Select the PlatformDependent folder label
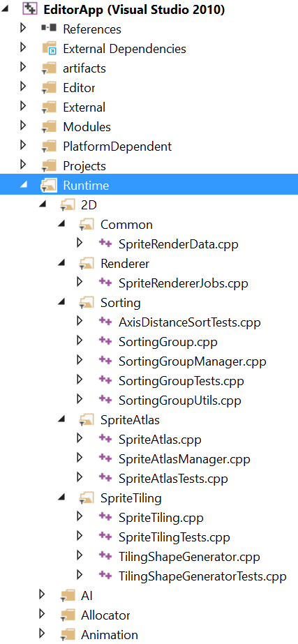 [x=117, y=147]
